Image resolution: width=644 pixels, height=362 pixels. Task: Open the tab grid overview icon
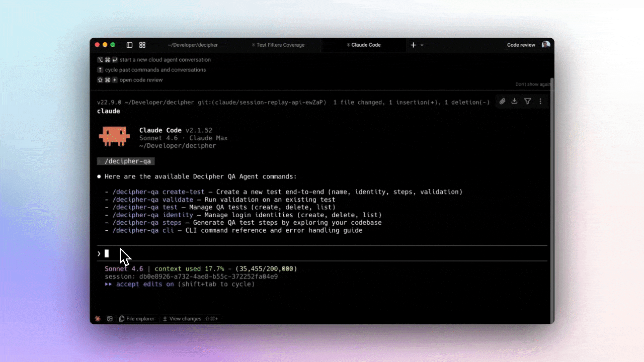pos(142,45)
